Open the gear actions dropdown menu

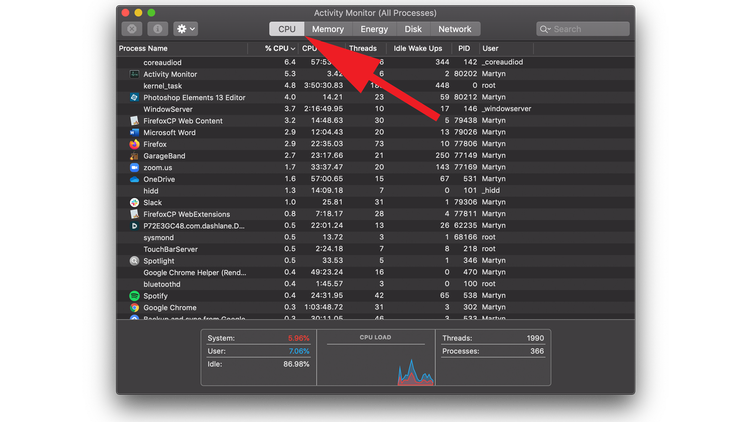click(x=186, y=29)
